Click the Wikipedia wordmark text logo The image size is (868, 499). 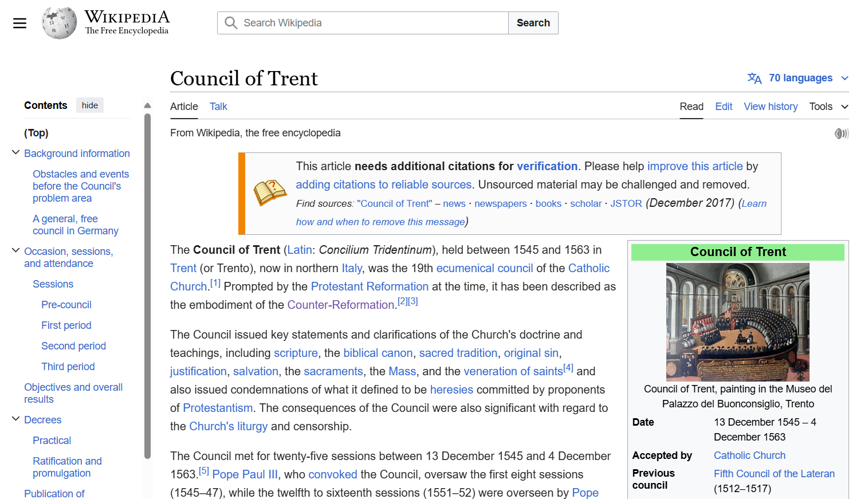127,22
